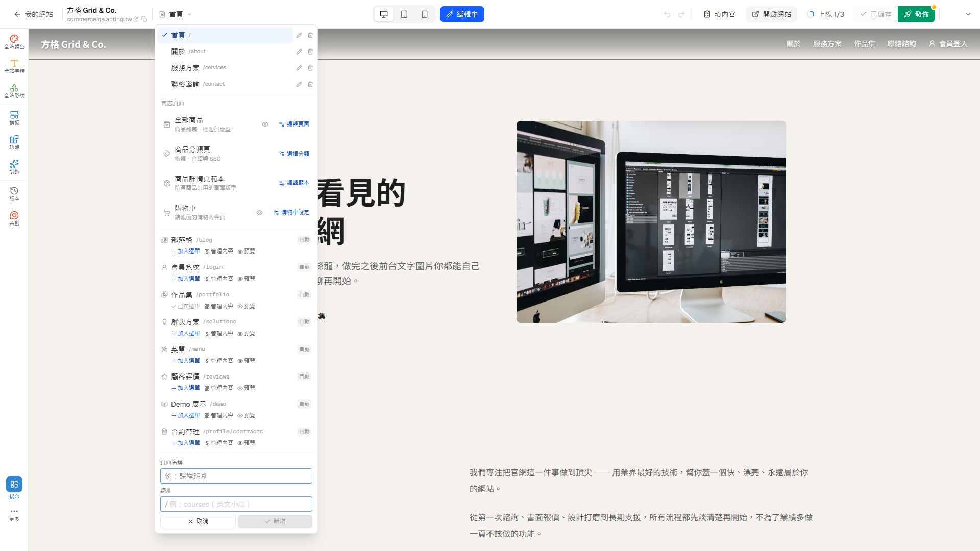Click 預覽 for 會員系統
This screenshot has height=551, width=980.
click(x=247, y=279)
